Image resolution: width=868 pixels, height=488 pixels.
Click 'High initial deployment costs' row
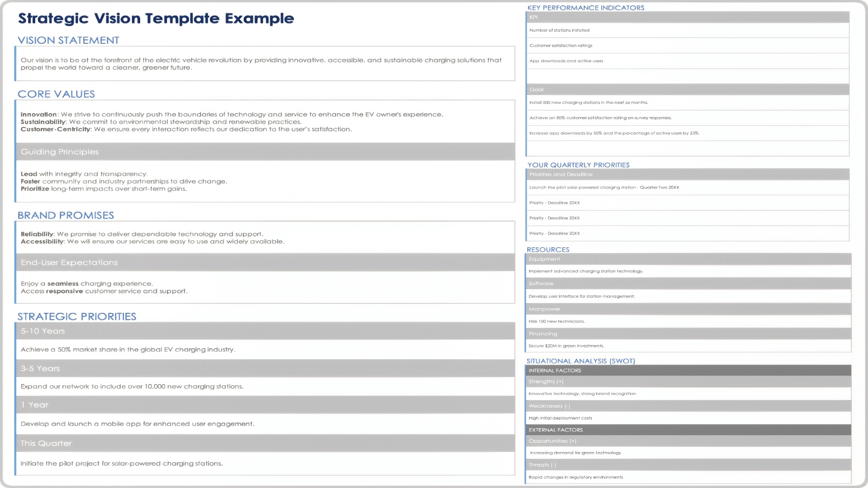[688, 418]
